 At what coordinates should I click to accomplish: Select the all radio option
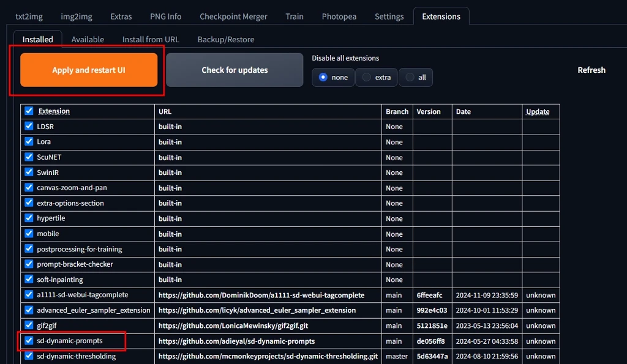point(416,77)
